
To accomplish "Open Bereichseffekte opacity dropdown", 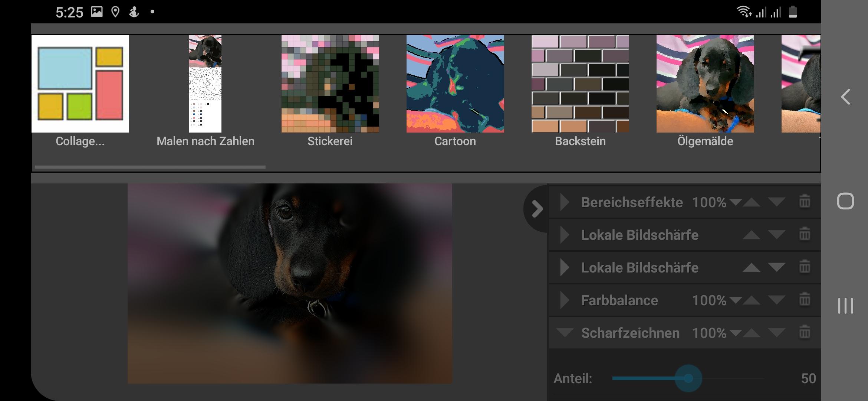I will [735, 202].
